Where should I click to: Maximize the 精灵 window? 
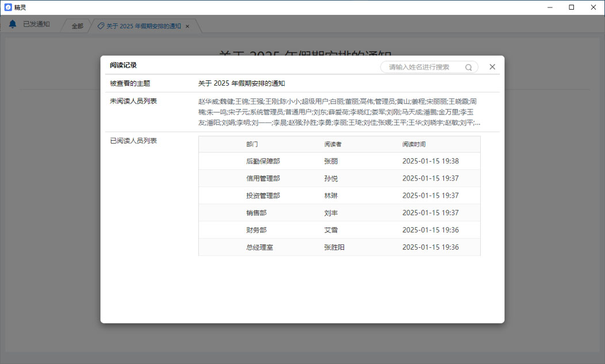[x=571, y=7]
